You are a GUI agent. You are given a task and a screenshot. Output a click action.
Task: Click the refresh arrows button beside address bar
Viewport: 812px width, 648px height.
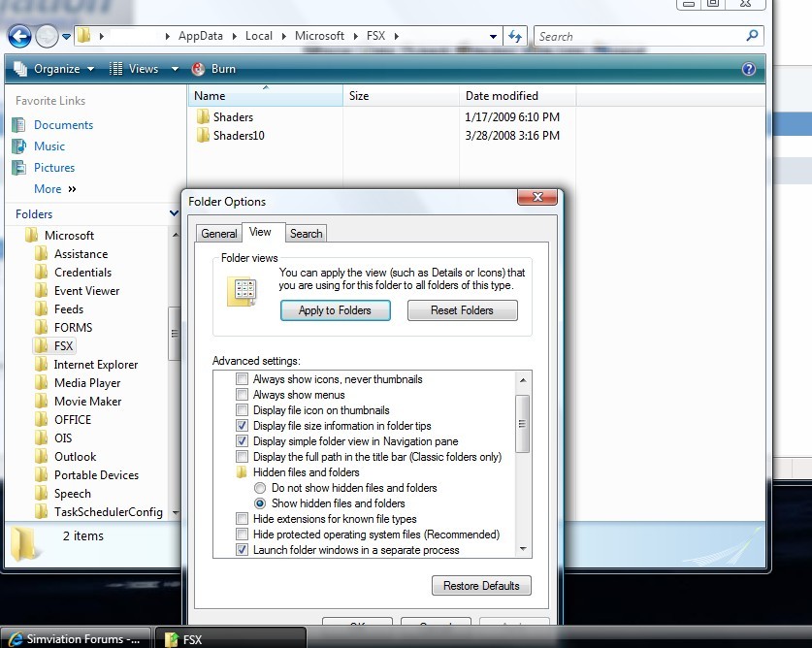pos(516,37)
